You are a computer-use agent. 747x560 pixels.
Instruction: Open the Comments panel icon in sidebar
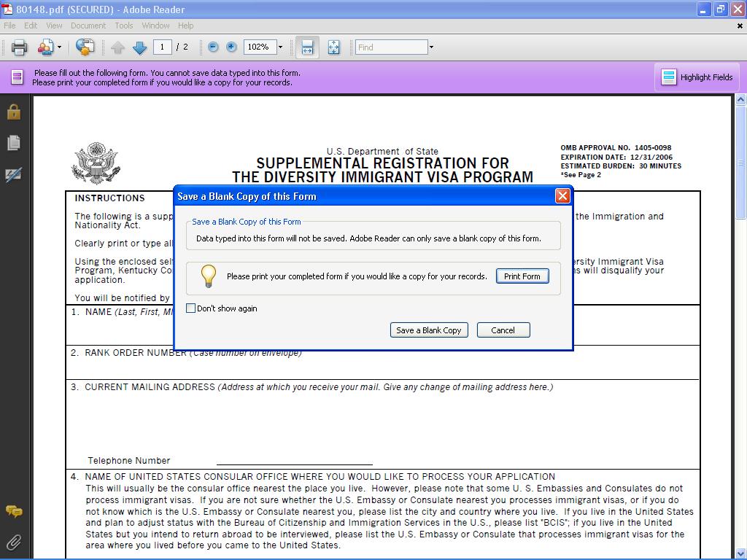coord(14,512)
